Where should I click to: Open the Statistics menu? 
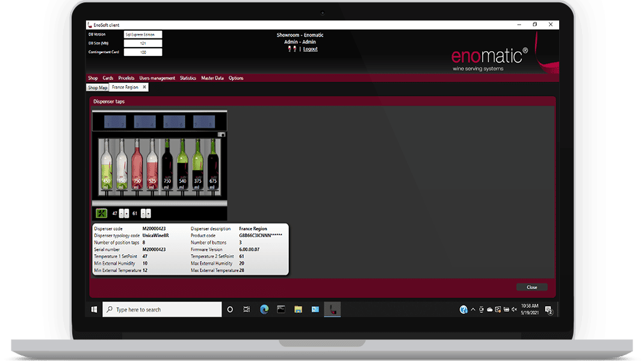click(187, 78)
